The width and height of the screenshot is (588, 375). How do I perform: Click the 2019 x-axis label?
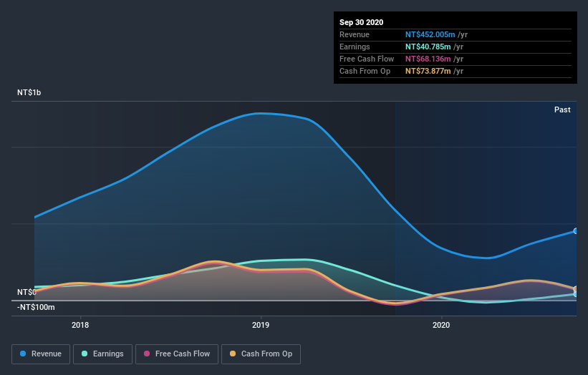tap(261, 325)
